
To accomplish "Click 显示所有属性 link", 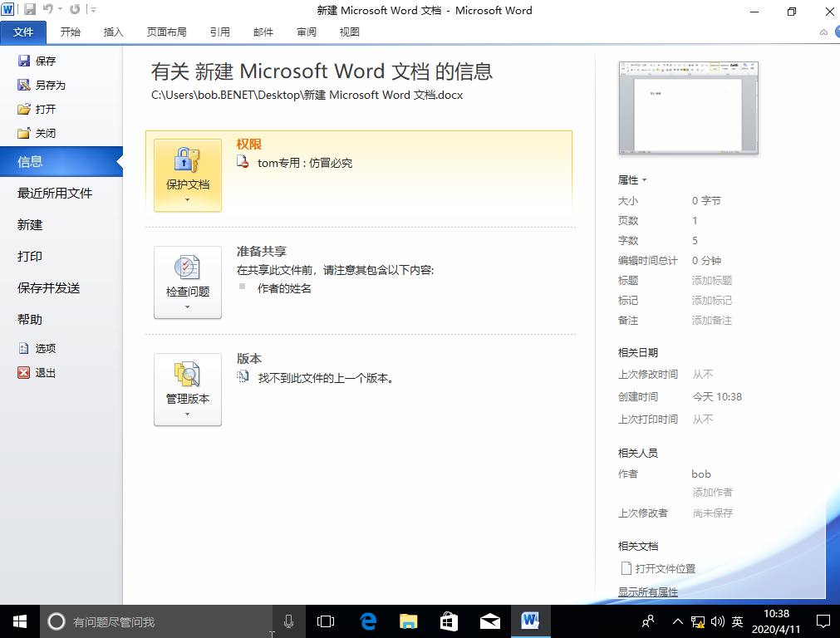I will tap(648, 592).
